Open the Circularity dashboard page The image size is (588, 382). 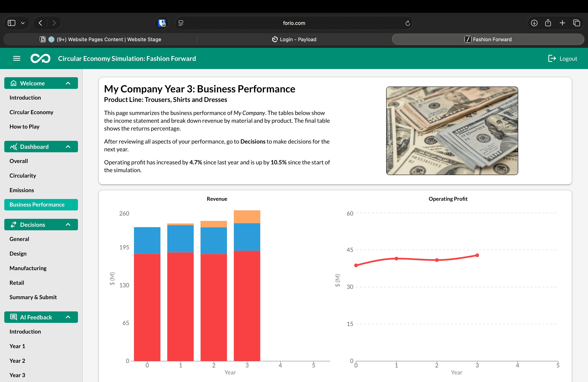[23, 176]
